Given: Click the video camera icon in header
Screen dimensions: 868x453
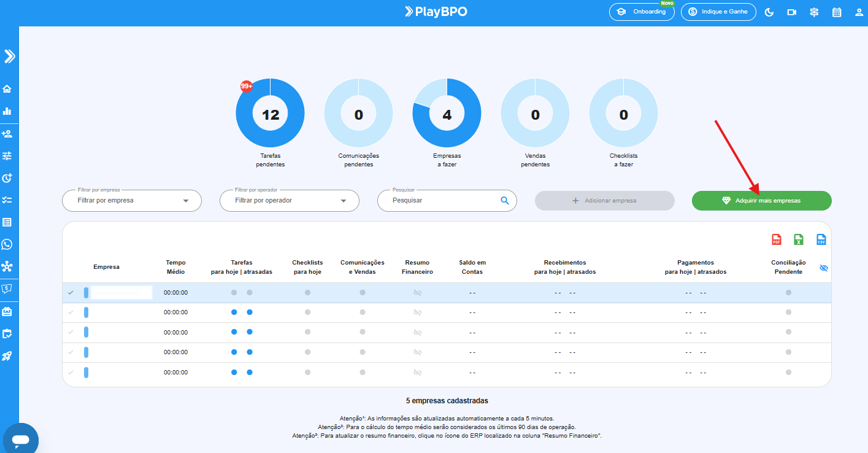Looking at the screenshot, I should [x=792, y=12].
